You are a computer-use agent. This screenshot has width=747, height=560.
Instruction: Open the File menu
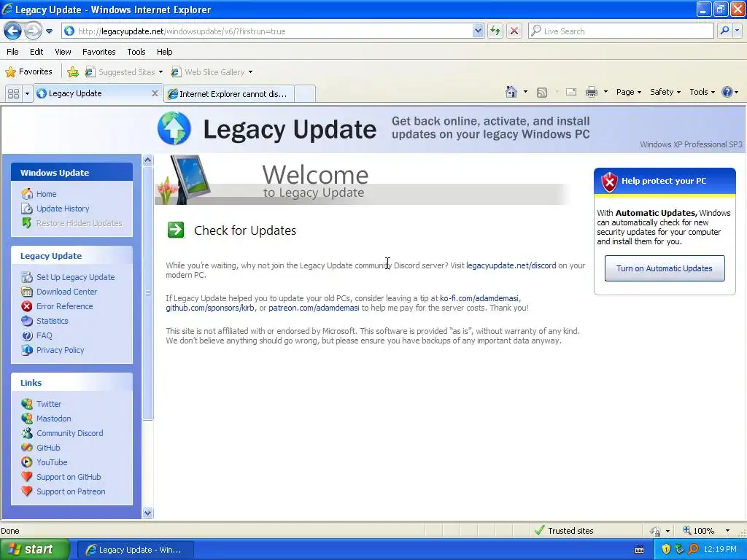(13, 52)
